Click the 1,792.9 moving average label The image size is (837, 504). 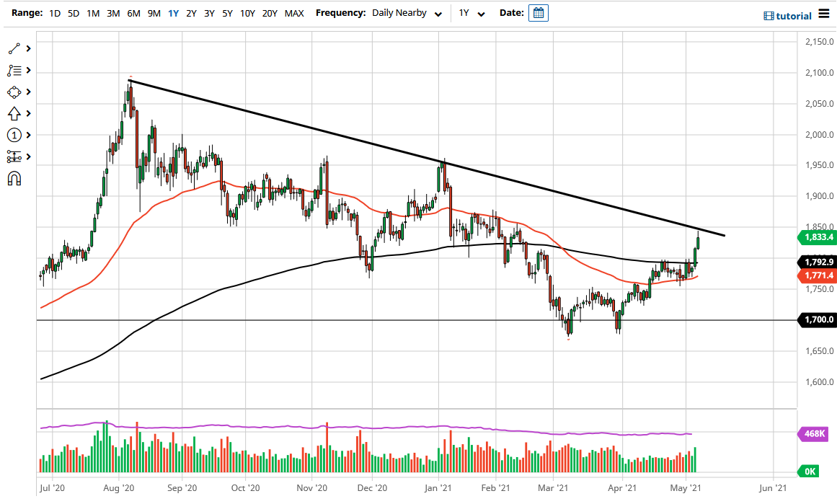point(818,262)
